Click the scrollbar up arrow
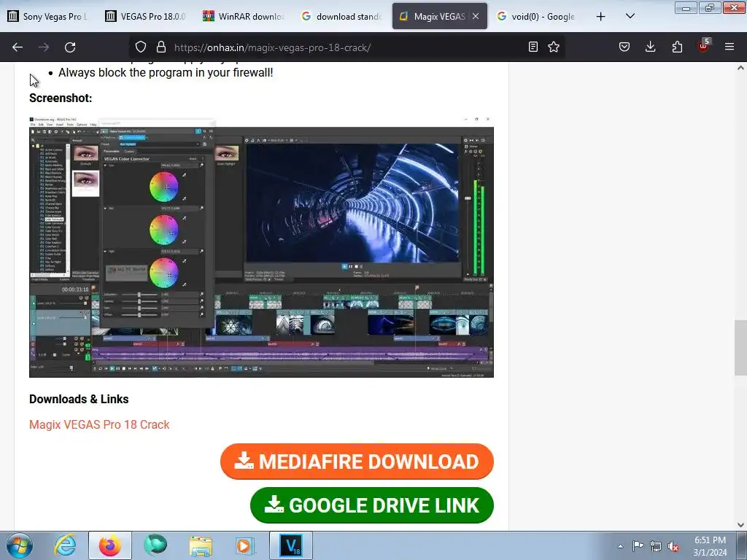Image resolution: width=747 pixels, height=560 pixels. (740, 68)
